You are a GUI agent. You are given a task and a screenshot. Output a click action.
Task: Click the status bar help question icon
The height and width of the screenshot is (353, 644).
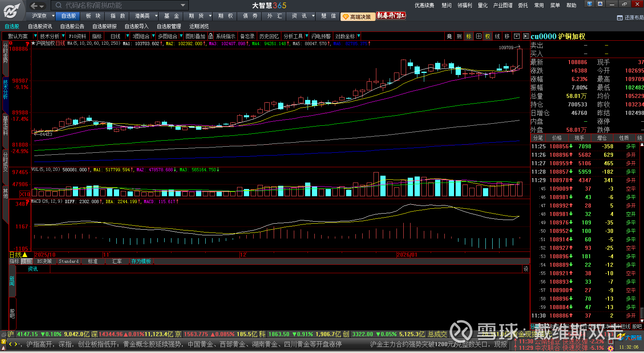4,342
